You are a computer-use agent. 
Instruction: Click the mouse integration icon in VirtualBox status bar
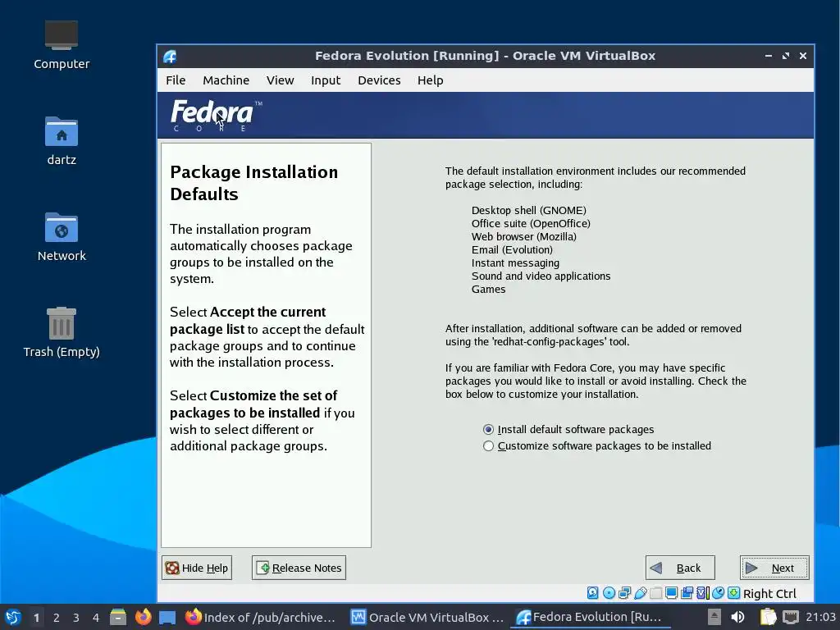pos(718,592)
